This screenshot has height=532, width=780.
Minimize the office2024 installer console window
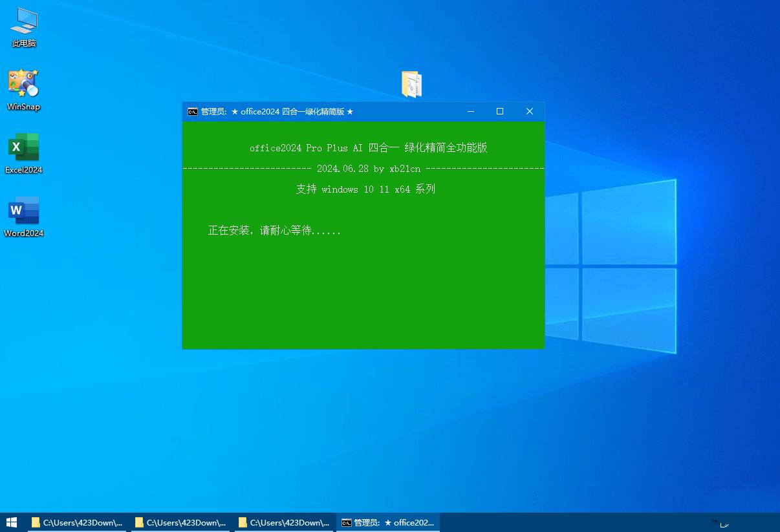(470, 111)
